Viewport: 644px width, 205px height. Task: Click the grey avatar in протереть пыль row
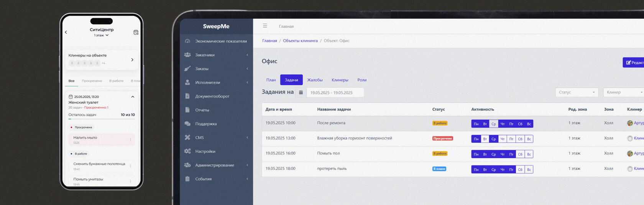(630, 169)
